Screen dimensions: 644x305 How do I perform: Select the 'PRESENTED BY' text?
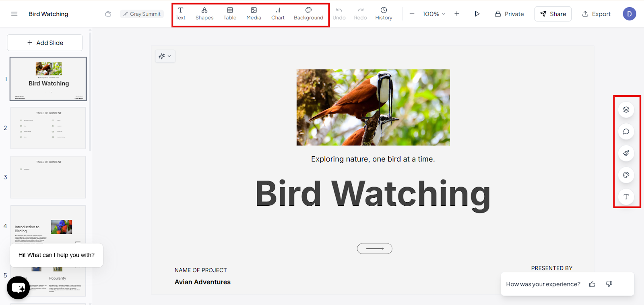(552, 268)
